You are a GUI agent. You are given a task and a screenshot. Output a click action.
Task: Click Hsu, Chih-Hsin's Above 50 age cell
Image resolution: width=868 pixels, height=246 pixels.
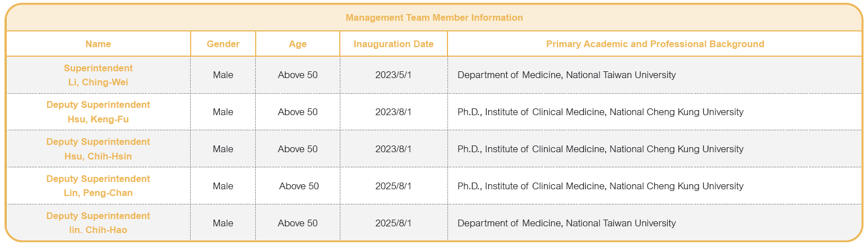click(x=298, y=149)
